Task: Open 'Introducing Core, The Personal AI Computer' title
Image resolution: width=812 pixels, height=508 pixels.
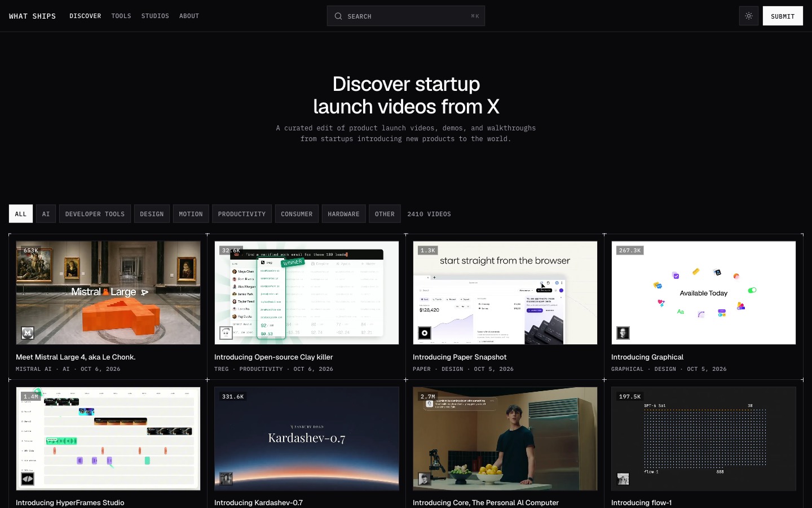Action: (486, 502)
